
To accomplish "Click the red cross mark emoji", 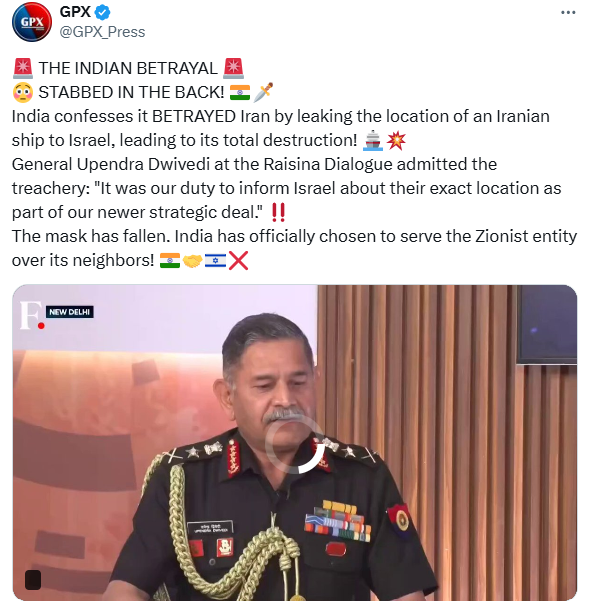I will pos(238,261).
